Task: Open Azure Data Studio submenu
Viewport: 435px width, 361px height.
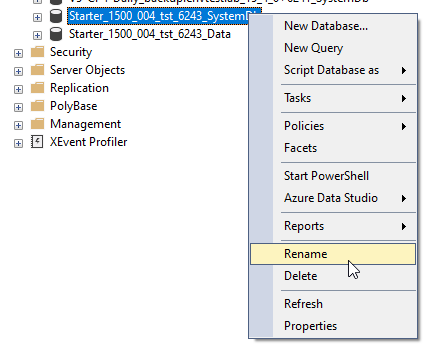Action: click(x=333, y=198)
